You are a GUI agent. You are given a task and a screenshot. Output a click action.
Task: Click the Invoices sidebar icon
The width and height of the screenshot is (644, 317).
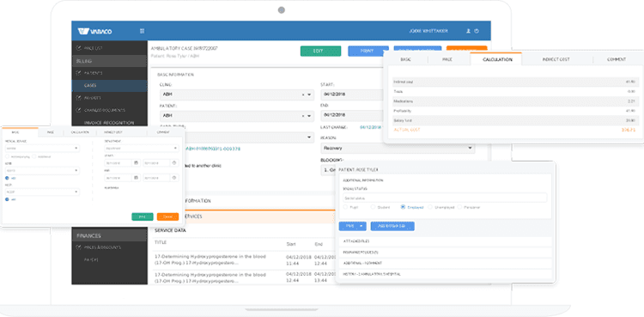pos(78,98)
